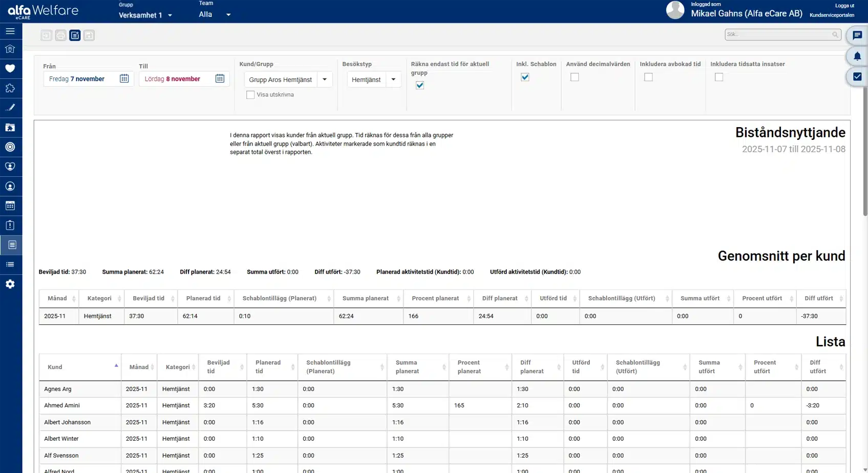Screen dimensions: 868x473
Task: Open the messages chat panel on the right
Action: [x=857, y=35]
